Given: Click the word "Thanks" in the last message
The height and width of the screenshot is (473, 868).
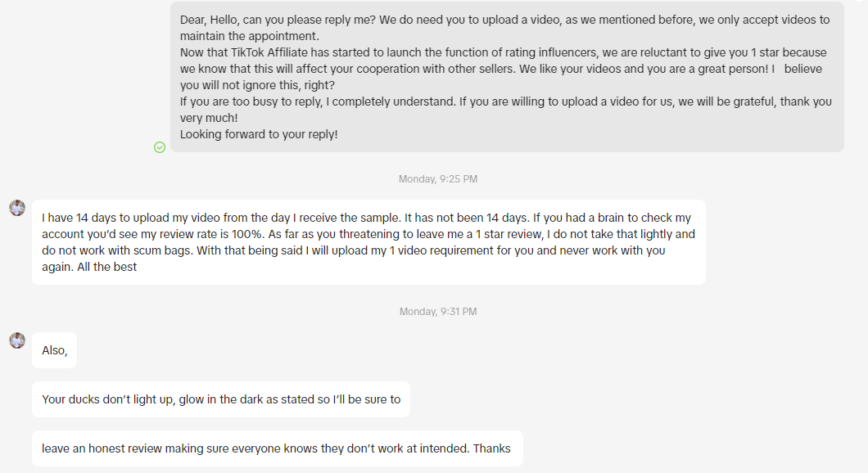Looking at the screenshot, I should [491, 448].
